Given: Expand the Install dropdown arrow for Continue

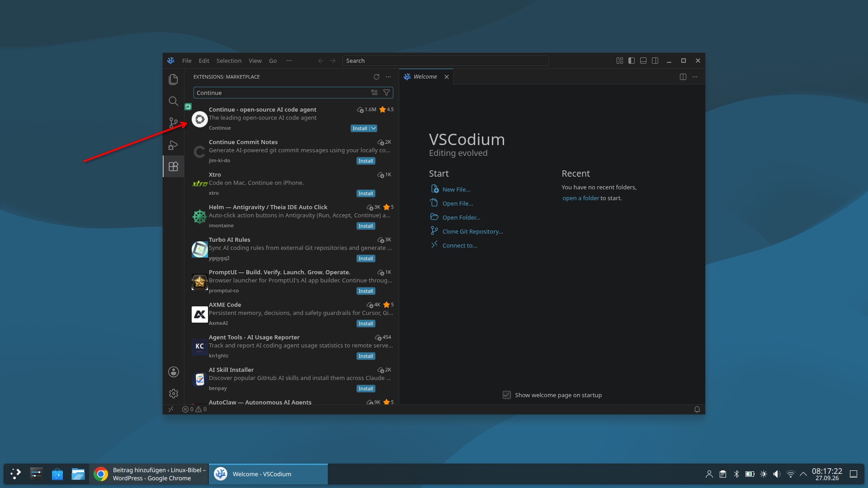Looking at the screenshot, I should point(373,128).
